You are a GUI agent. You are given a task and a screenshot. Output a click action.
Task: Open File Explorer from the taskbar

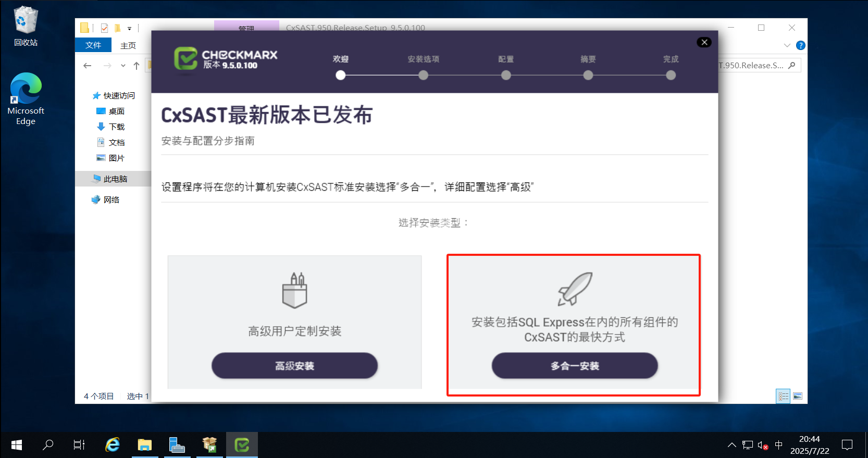[144, 445]
